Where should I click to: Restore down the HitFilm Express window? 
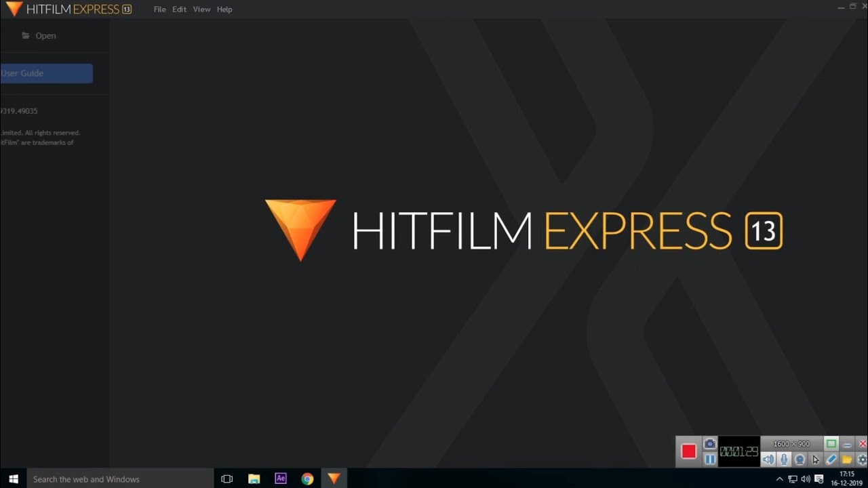point(853,6)
